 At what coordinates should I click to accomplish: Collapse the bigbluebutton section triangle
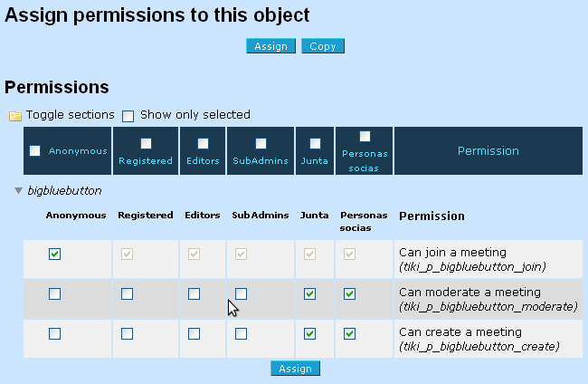[x=18, y=191]
